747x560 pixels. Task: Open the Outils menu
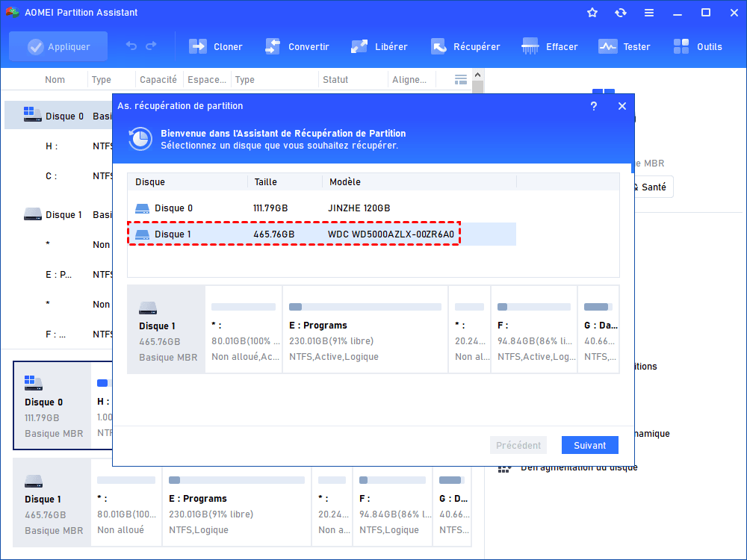tap(698, 46)
